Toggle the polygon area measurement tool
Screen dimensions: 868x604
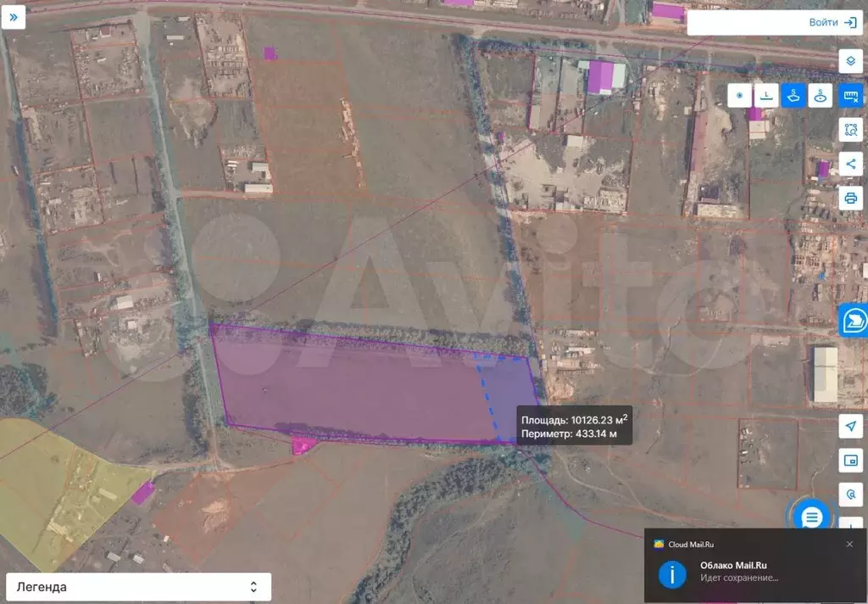[793, 96]
